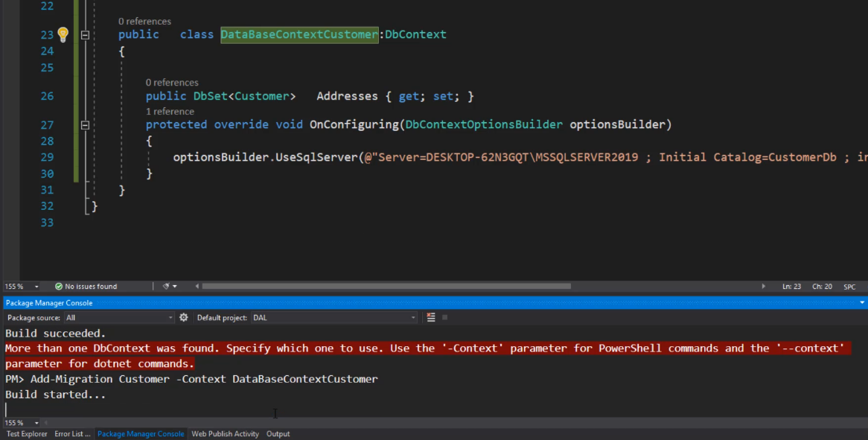Click the Build succeeded. console line
Viewport: 868px width, 440px height.
(55, 334)
